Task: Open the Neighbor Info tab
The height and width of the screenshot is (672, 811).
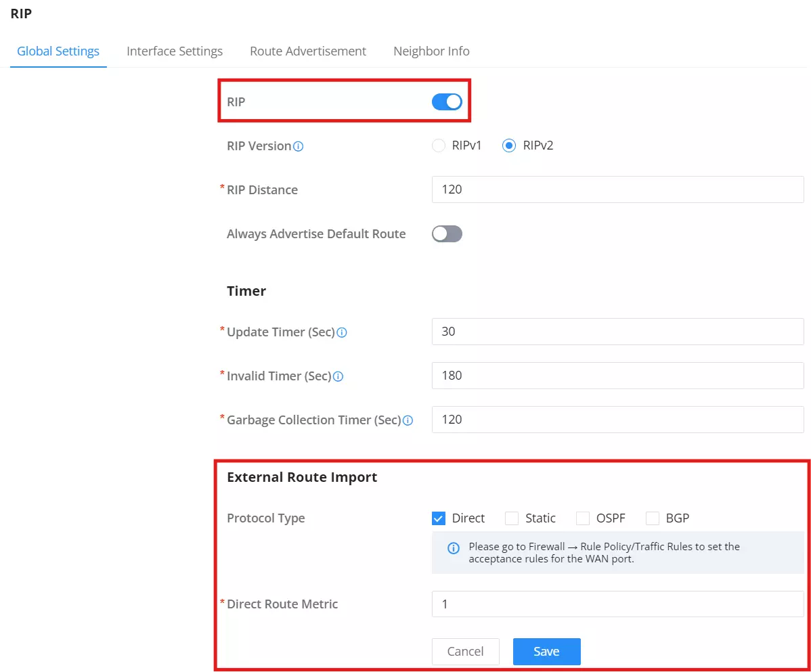Action: pyautogui.click(x=431, y=51)
